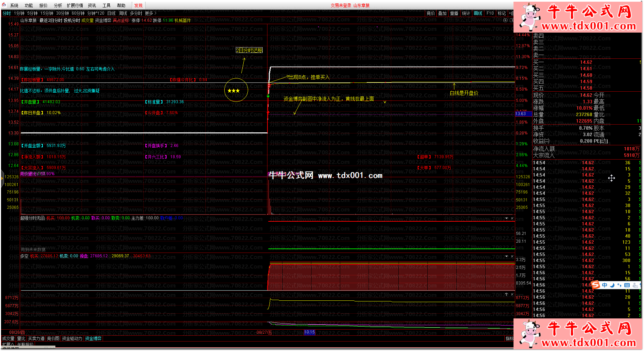Switch to the 多分时 tab
Viewport: 644px width, 351px height.
pyautogui.click(x=136, y=13)
